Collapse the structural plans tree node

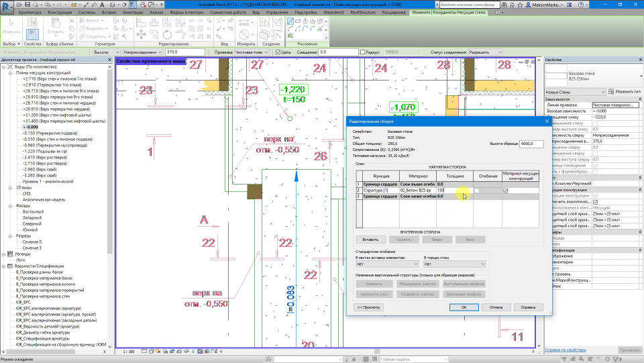10,72
